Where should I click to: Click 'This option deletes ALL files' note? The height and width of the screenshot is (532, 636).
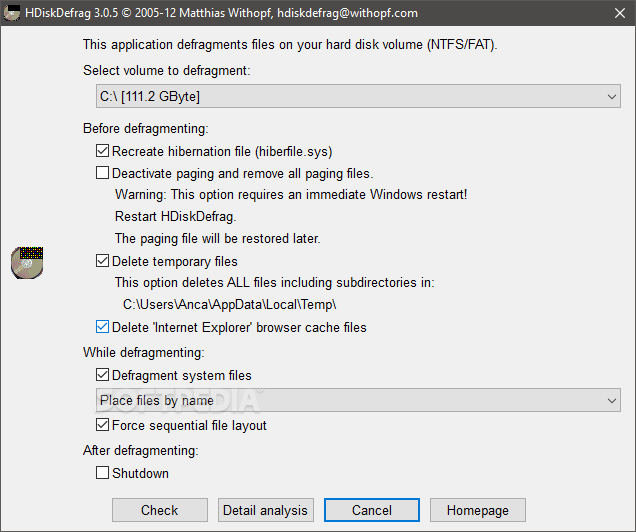[x=275, y=283]
